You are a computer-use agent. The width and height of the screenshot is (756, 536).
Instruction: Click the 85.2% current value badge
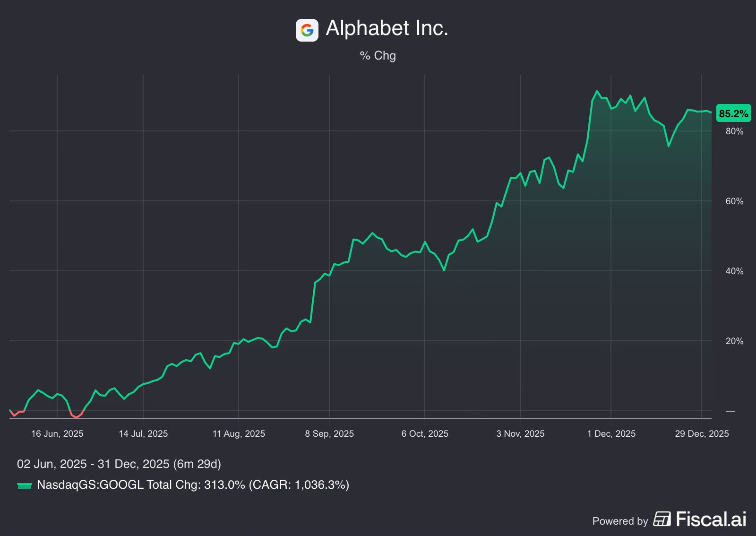pos(733,113)
